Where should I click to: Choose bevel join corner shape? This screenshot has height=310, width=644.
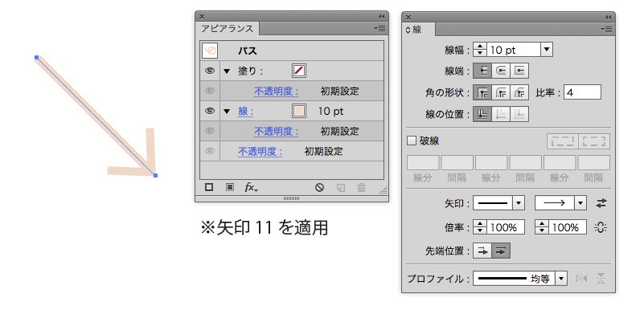pyautogui.click(x=519, y=92)
